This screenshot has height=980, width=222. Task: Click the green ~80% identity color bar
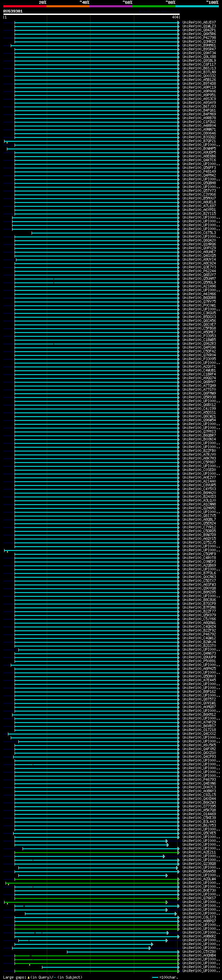click(x=154, y=6)
